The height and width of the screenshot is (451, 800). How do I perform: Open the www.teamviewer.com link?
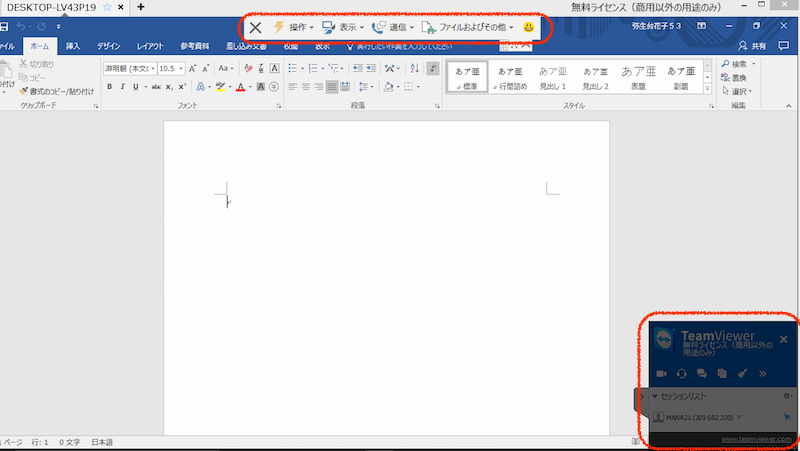pyautogui.click(x=757, y=438)
